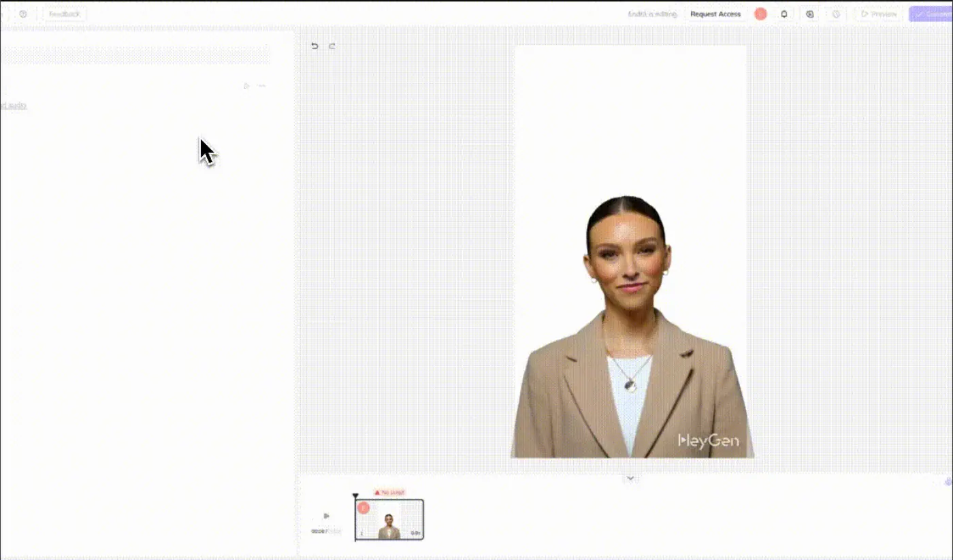Select scene 1 thumbnail in timeline
Viewport: 953px width, 560px height.
coord(389,520)
